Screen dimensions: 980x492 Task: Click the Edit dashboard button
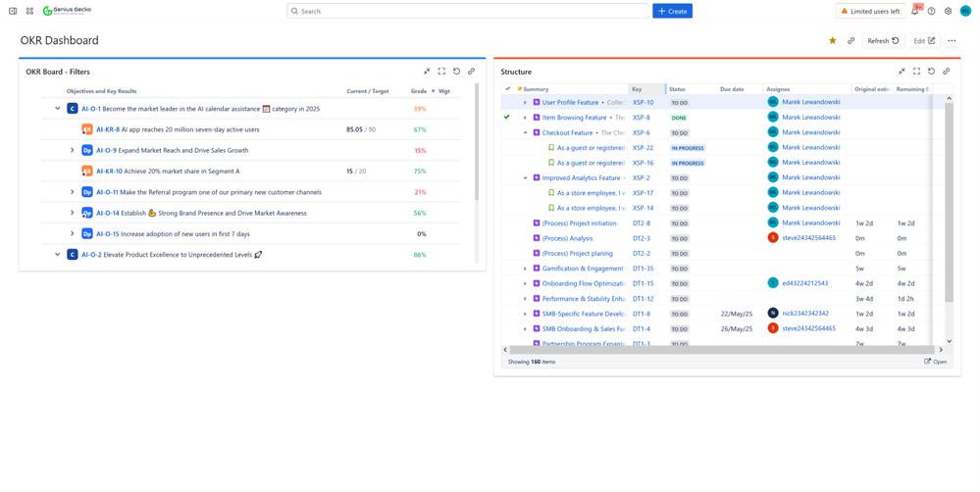point(924,40)
